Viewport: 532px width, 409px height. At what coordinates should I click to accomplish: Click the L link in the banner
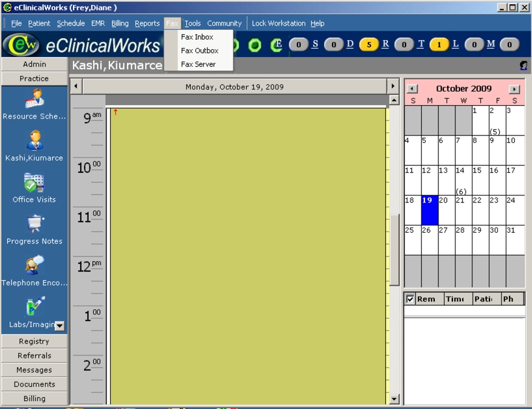pos(455,44)
